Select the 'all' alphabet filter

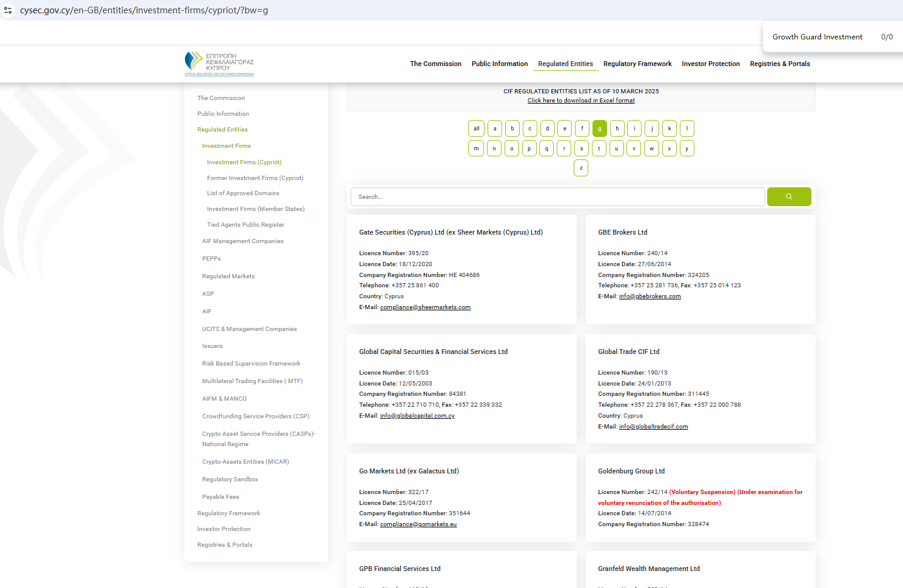pyautogui.click(x=476, y=129)
